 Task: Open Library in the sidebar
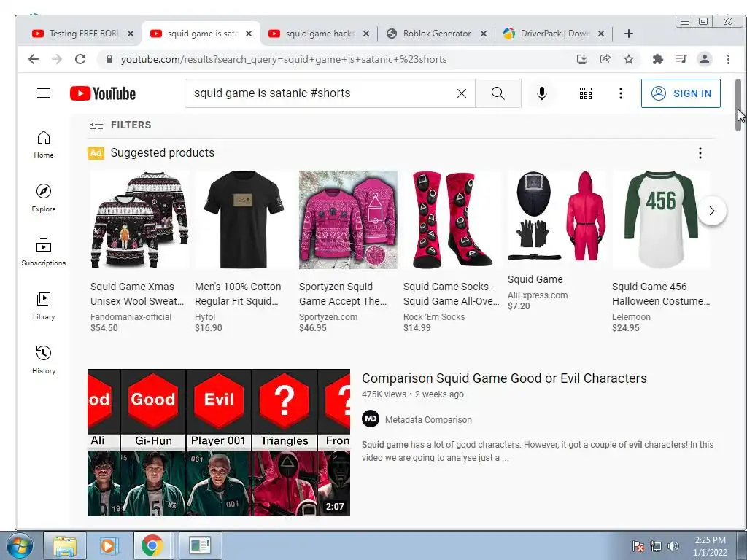[44, 306]
